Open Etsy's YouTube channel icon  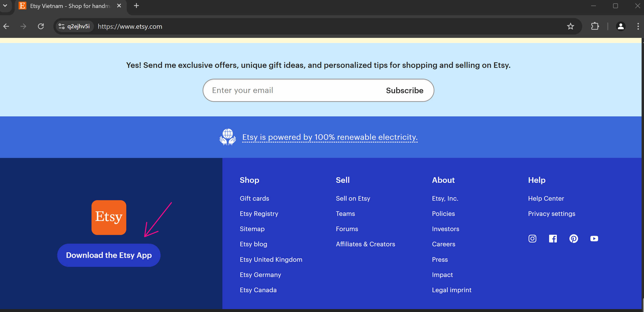(594, 239)
